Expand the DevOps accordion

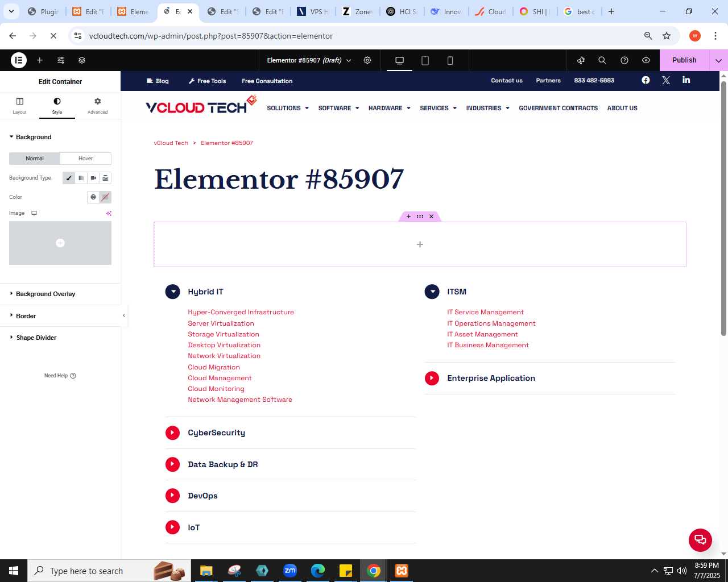(x=172, y=496)
